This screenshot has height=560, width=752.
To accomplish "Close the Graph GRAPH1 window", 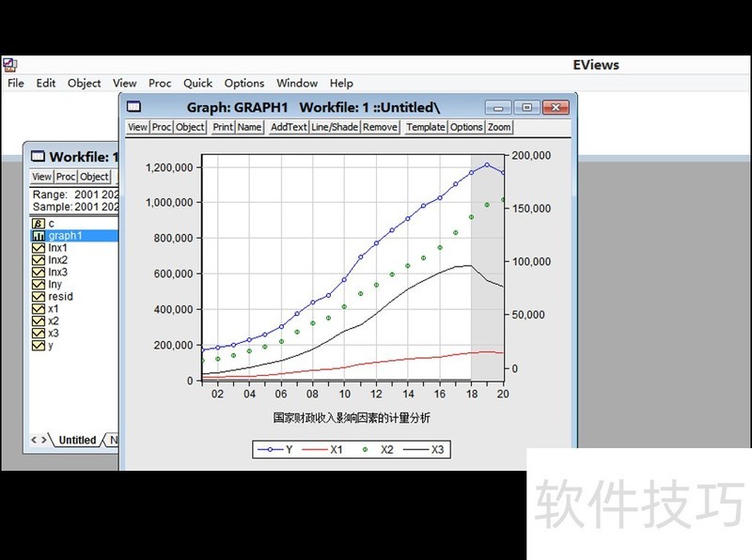I will [556, 107].
